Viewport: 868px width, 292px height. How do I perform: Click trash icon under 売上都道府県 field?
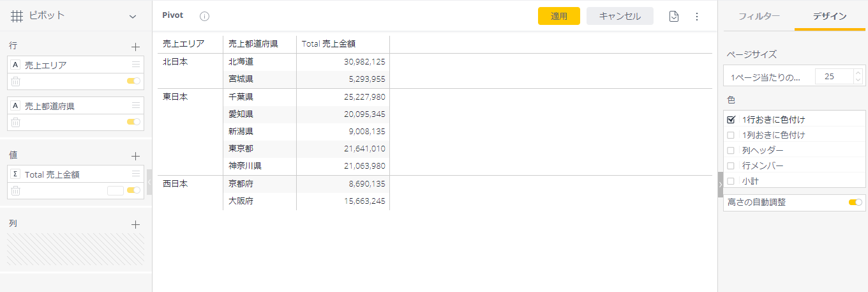(x=16, y=122)
